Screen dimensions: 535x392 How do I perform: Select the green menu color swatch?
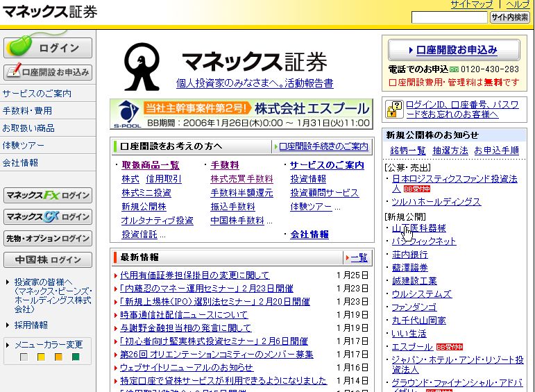point(76,357)
